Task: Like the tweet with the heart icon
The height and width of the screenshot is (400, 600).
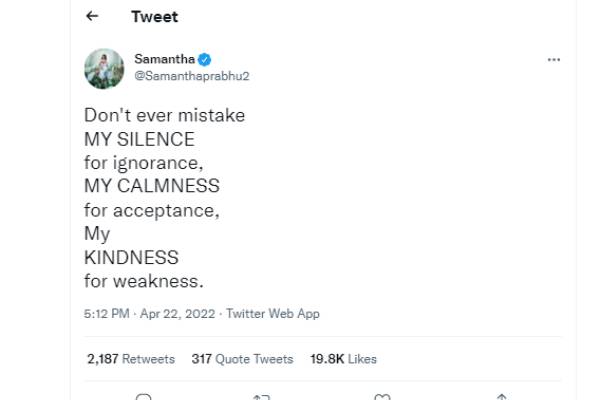Action: pos(381,397)
